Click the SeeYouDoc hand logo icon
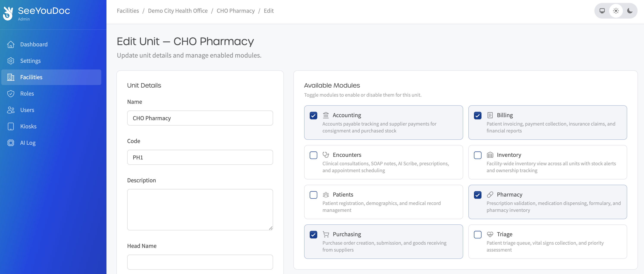644x274 pixels. tap(8, 13)
